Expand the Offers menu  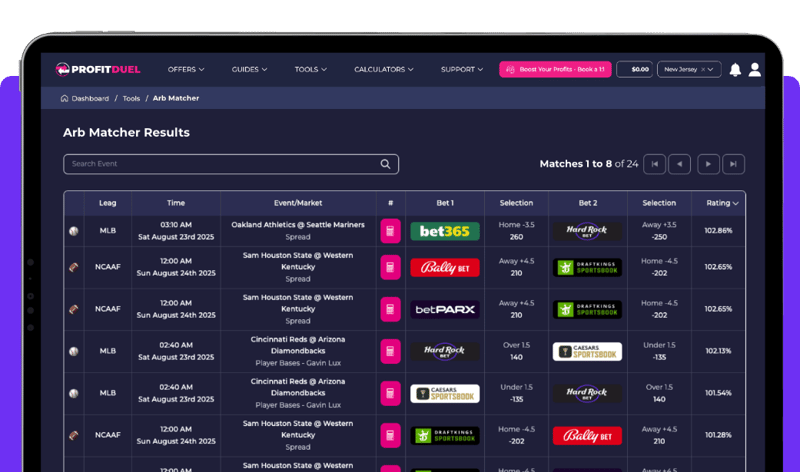pyautogui.click(x=186, y=70)
